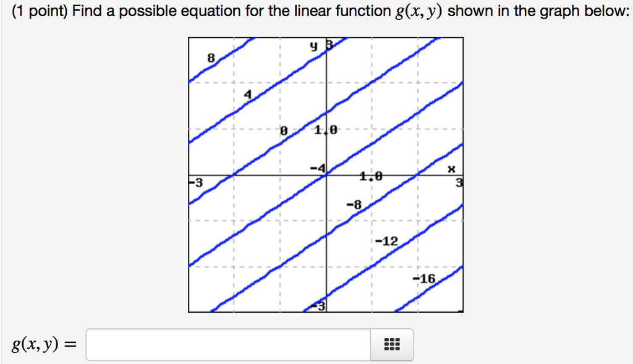The width and height of the screenshot is (633, 364).
Task: Select the -4 contour label near origin
Action: [317, 167]
